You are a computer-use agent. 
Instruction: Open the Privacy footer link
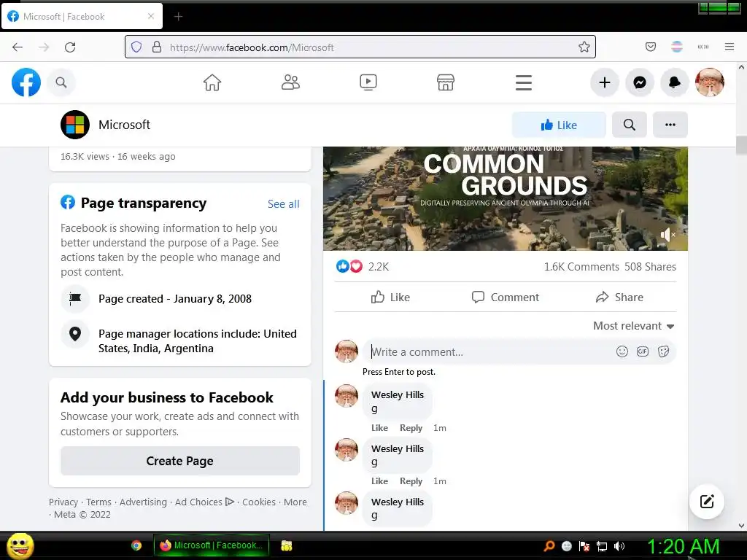[63, 502]
